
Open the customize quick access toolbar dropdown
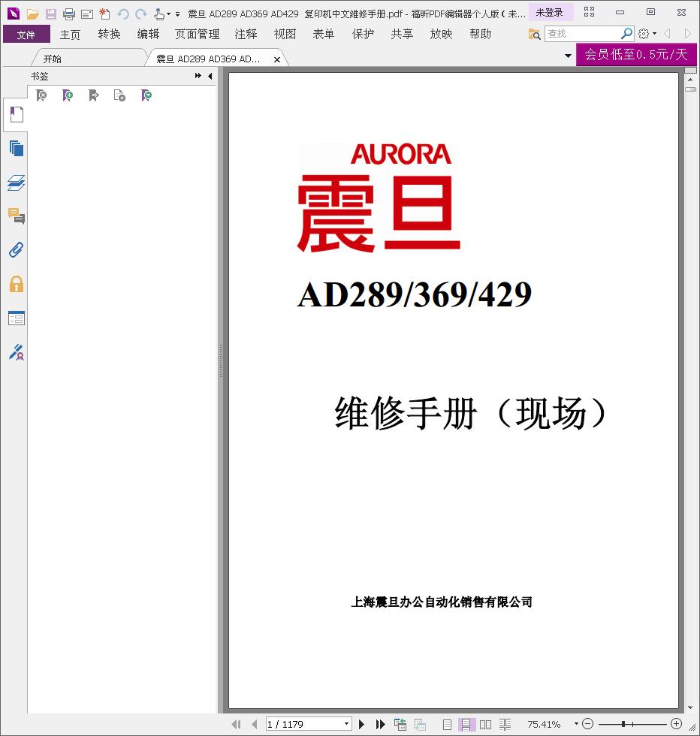(177, 14)
